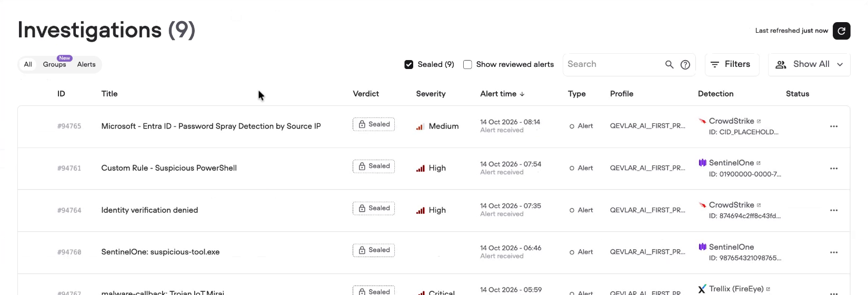Click alert time 14 Oct 2026 - 08:14
Screen dimensions: 868x295
tap(510, 122)
